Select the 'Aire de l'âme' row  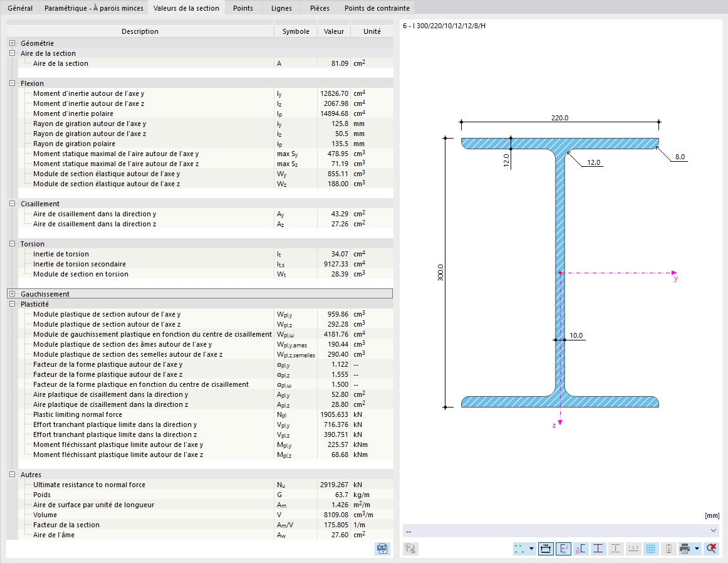[x=205, y=535]
